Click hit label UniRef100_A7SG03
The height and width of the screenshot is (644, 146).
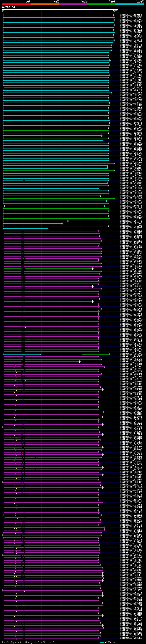[x=131, y=226]
